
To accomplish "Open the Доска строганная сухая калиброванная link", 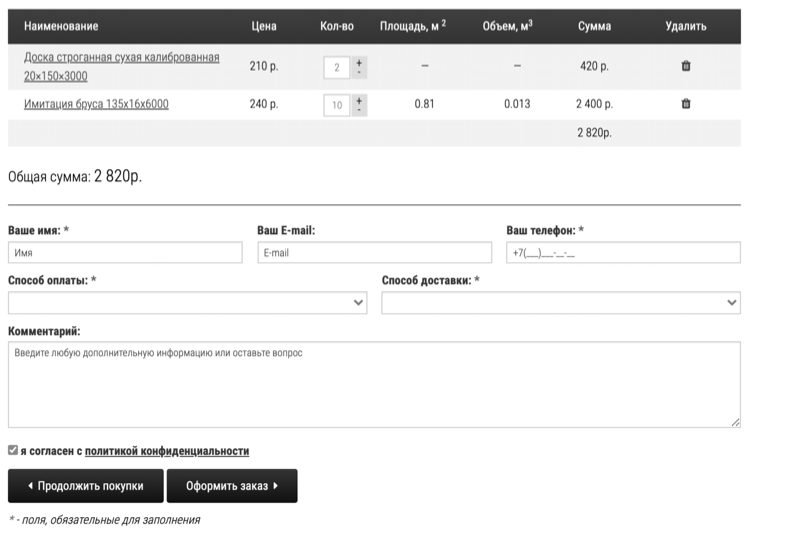I will point(121,58).
